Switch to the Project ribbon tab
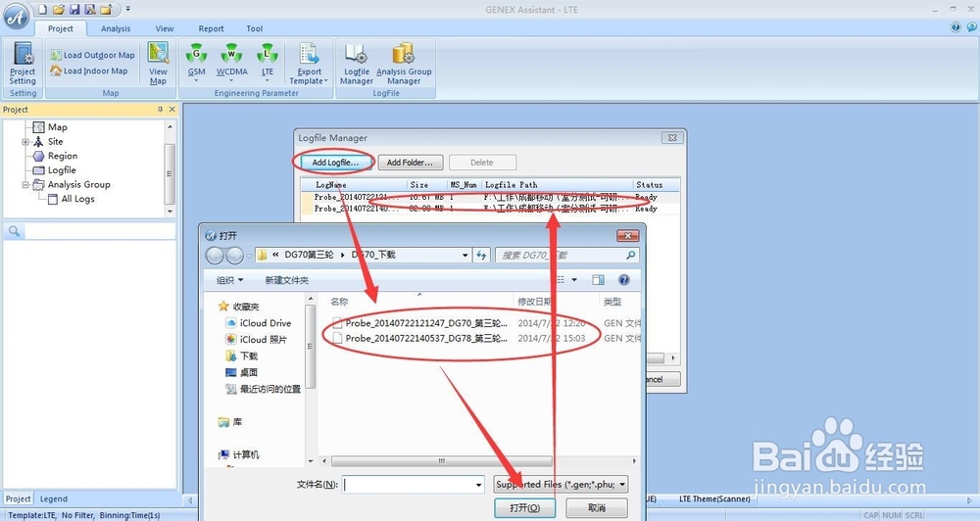Viewport: 980px width, 521px height. point(61,28)
